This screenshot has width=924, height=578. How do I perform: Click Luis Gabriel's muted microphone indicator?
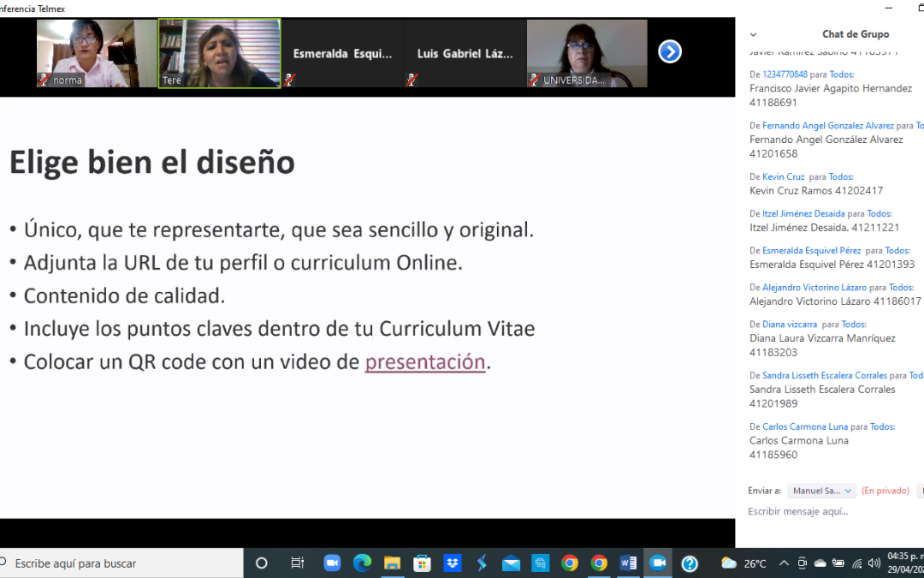tap(412, 80)
